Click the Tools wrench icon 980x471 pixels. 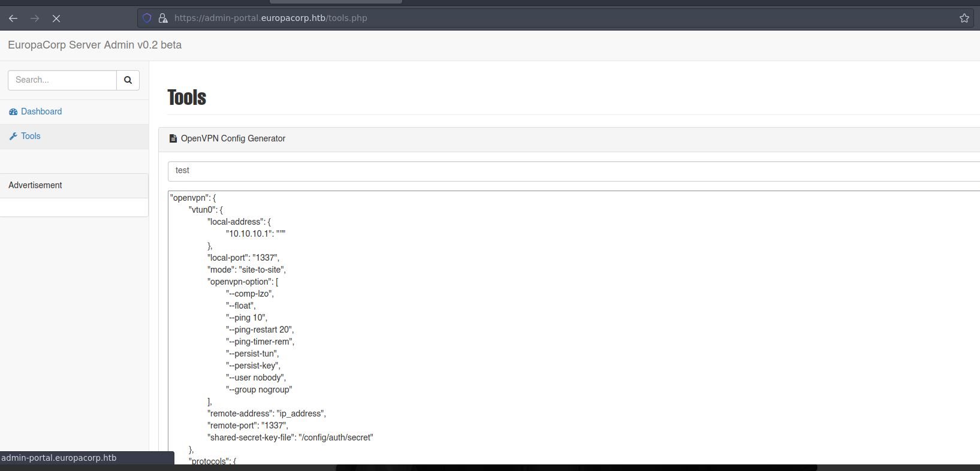[13, 137]
